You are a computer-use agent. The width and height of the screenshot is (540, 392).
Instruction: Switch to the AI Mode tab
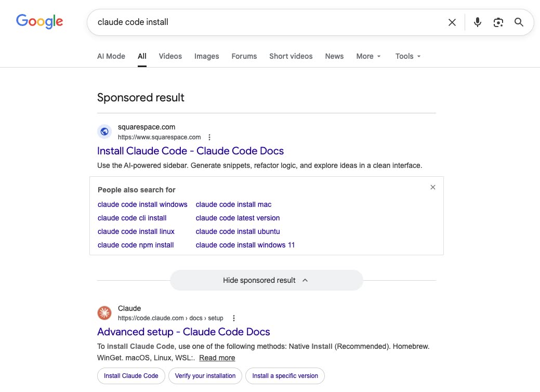(111, 56)
